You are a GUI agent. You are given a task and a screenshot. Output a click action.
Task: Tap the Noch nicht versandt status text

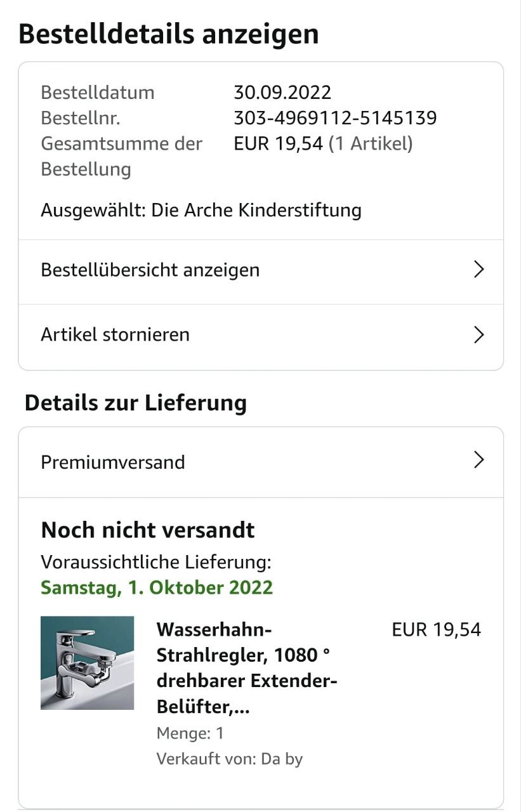(x=148, y=530)
